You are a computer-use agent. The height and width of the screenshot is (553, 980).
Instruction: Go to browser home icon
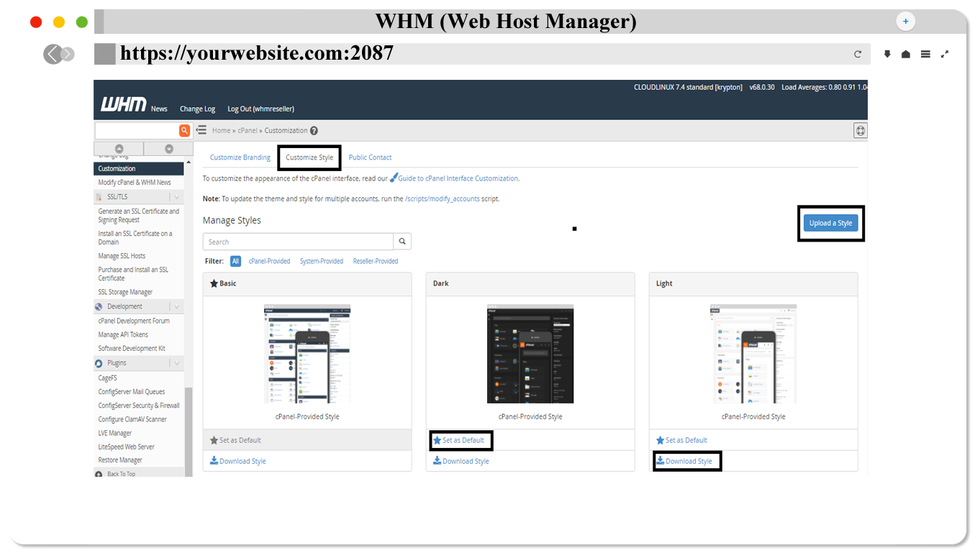tap(906, 54)
